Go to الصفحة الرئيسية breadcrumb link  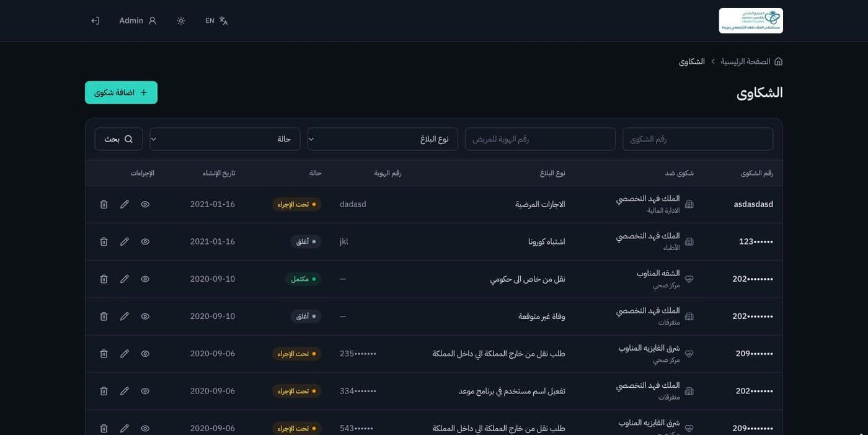click(x=745, y=61)
